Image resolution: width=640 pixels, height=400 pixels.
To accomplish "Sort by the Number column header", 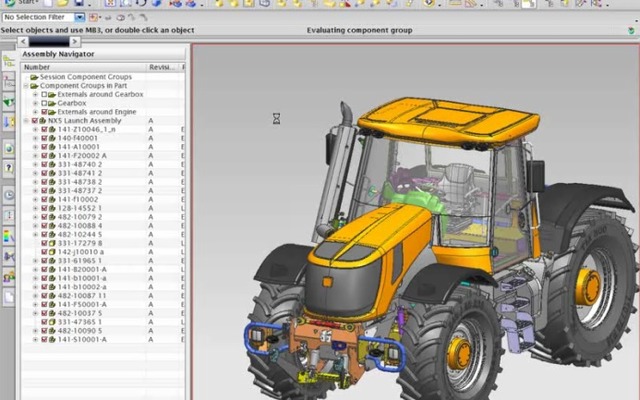I will click(84, 67).
